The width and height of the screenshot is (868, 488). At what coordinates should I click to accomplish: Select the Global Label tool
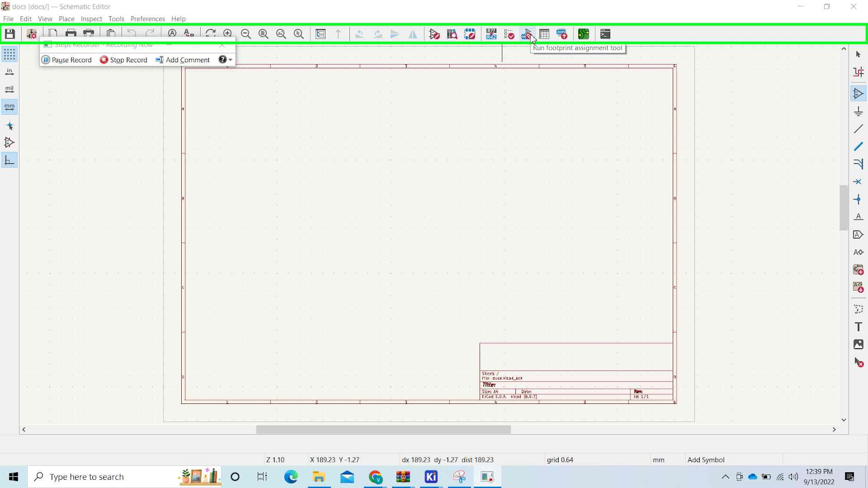(x=858, y=235)
